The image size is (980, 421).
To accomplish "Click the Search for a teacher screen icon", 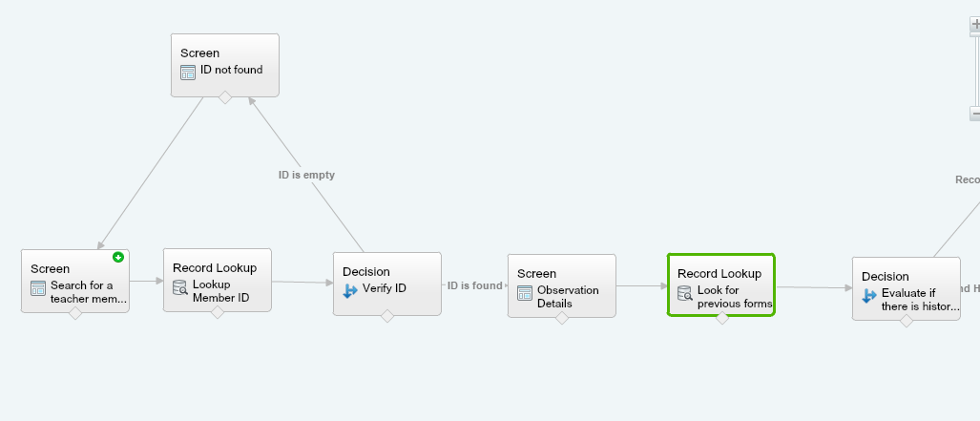I will [x=38, y=287].
